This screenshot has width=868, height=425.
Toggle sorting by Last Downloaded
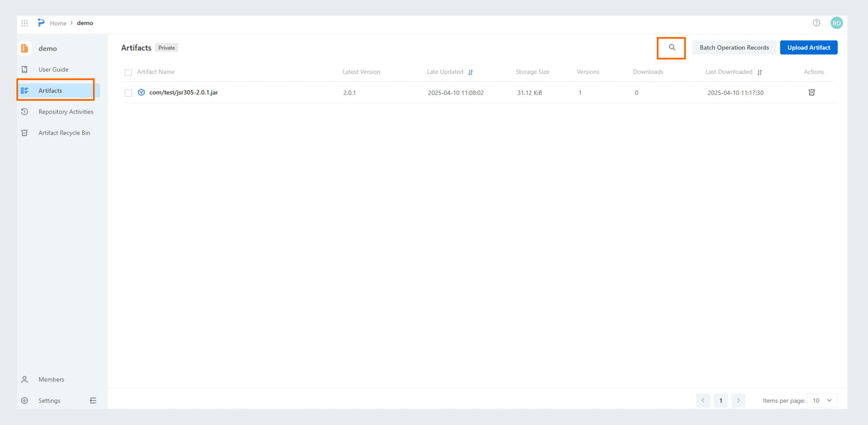click(x=760, y=72)
